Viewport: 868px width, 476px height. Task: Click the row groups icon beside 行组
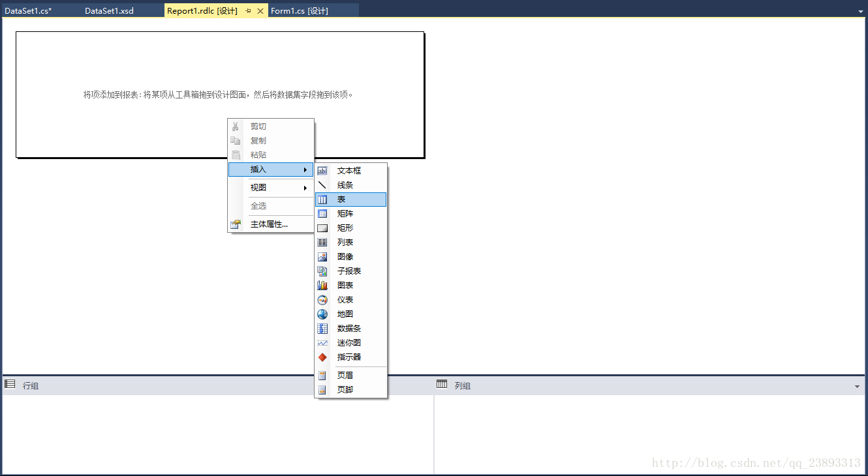pyautogui.click(x=10, y=385)
